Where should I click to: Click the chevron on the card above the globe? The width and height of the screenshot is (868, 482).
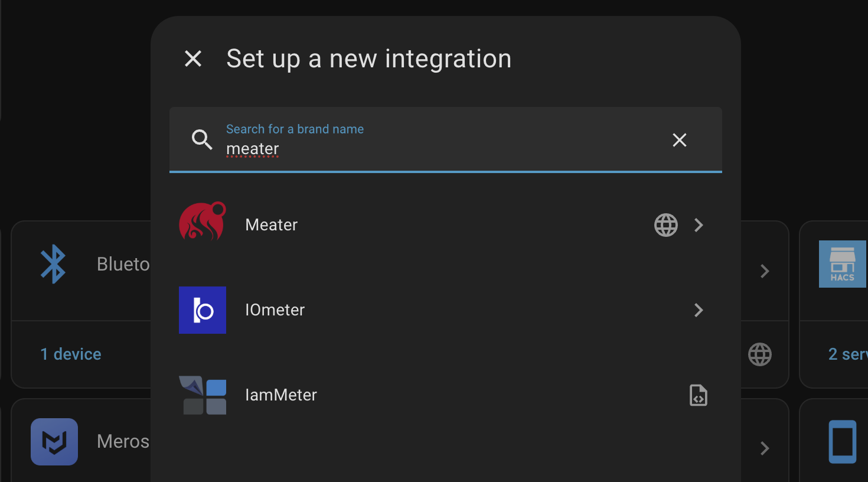(x=765, y=271)
